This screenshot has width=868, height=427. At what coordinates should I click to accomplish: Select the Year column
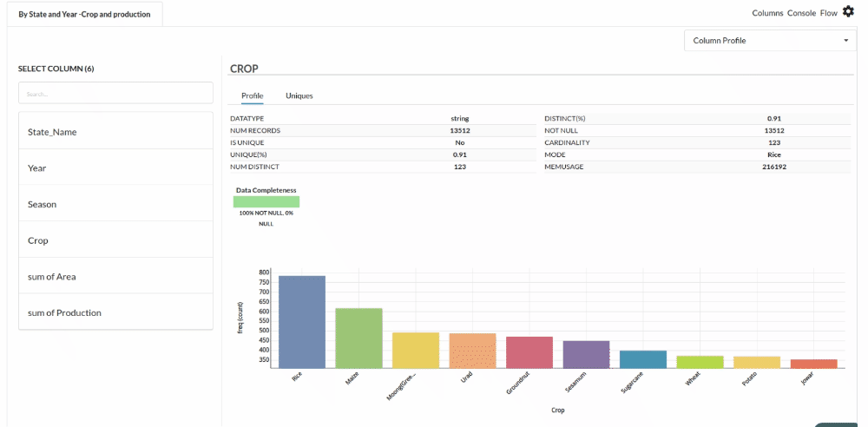tap(115, 168)
